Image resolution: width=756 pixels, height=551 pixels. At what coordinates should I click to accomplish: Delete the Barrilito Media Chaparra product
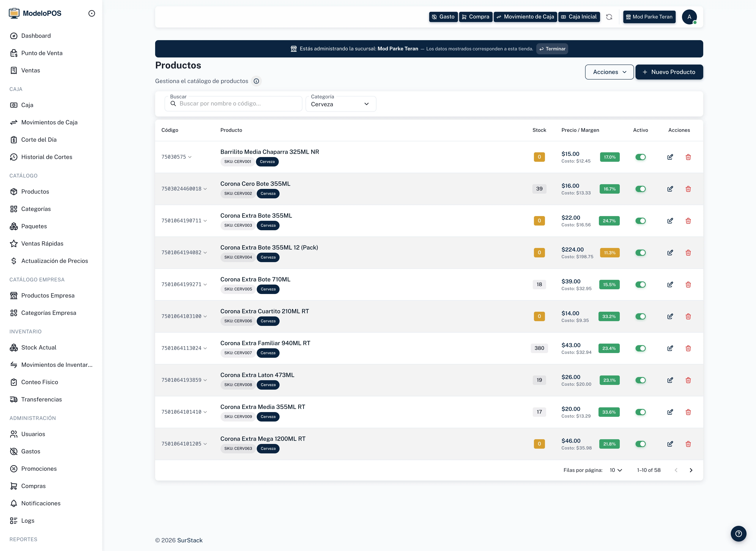pos(688,157)
